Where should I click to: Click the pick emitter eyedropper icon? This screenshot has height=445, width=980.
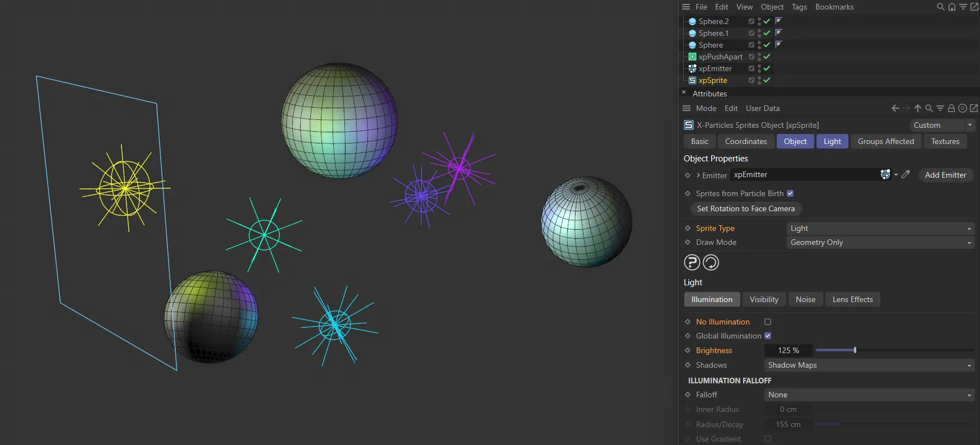click(x=906, y=174)
